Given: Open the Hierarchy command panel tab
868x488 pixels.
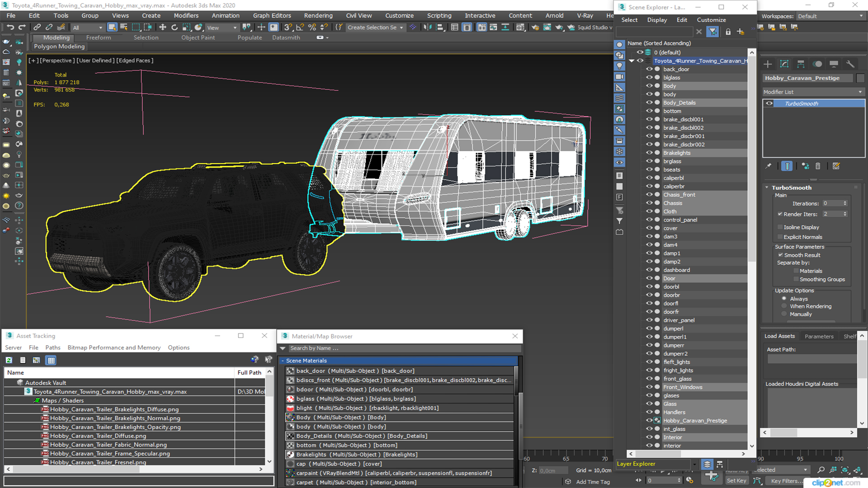Looking at the screenshot, I should 801,64.
